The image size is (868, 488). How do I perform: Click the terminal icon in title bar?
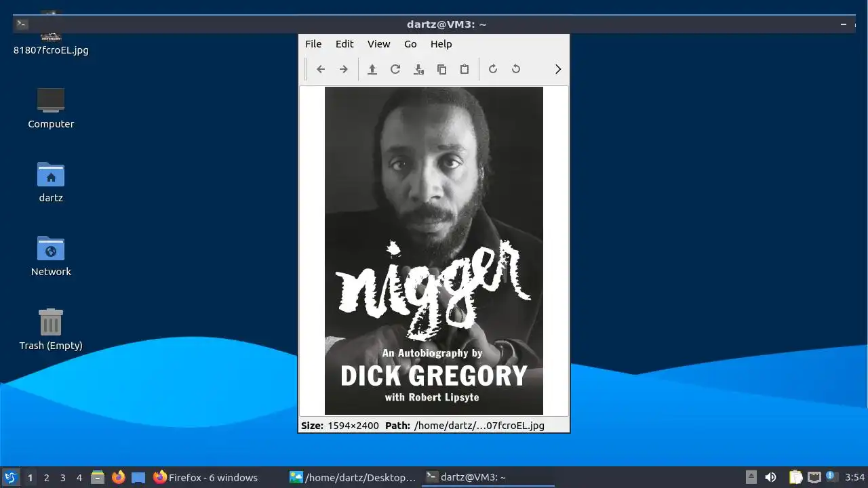tap(22, 24)
